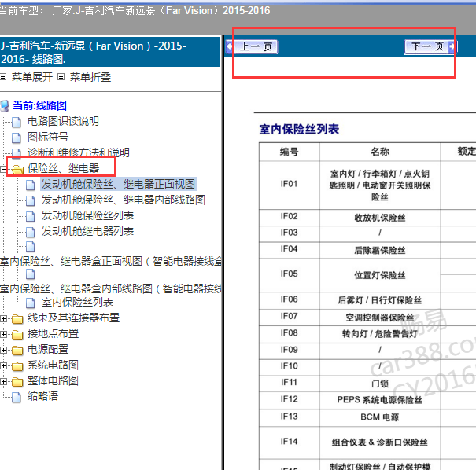This screenshot has height=470, width=476.
Task: Select 接地点布置 label
Action: pos(53,333)
